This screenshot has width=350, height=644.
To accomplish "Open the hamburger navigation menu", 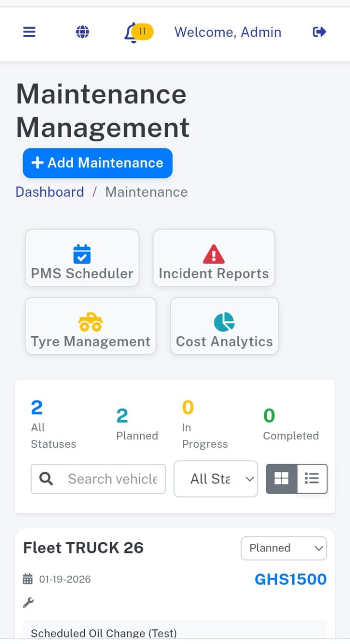I will [x=29, y=32].
